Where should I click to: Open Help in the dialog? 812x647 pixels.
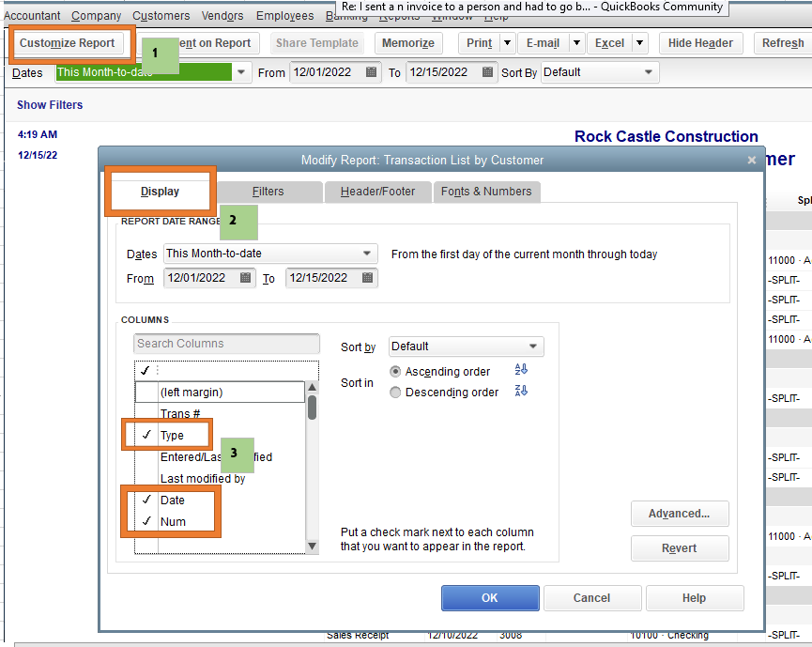coord(694,598)
